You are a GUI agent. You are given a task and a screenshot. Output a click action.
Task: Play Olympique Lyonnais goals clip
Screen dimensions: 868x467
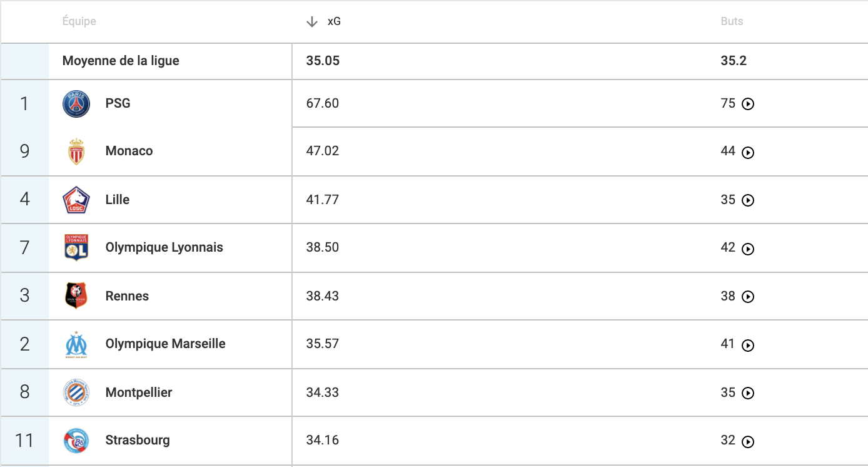point(748,249)
